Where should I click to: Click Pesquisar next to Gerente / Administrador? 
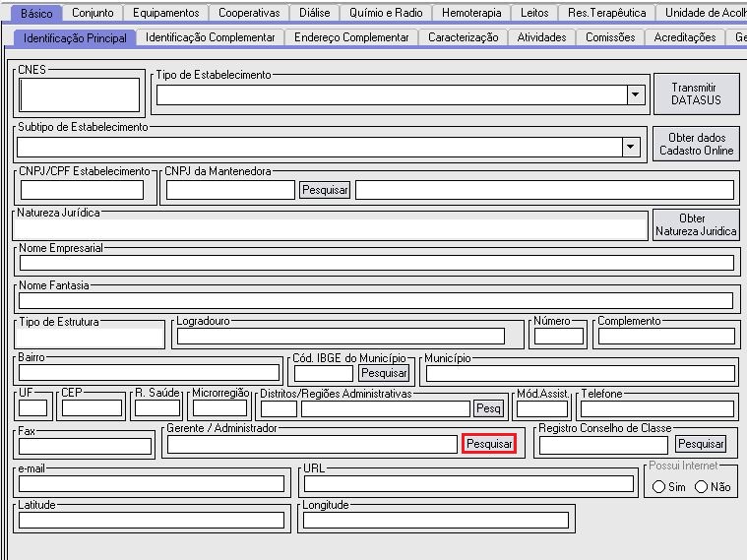[489, 444]
